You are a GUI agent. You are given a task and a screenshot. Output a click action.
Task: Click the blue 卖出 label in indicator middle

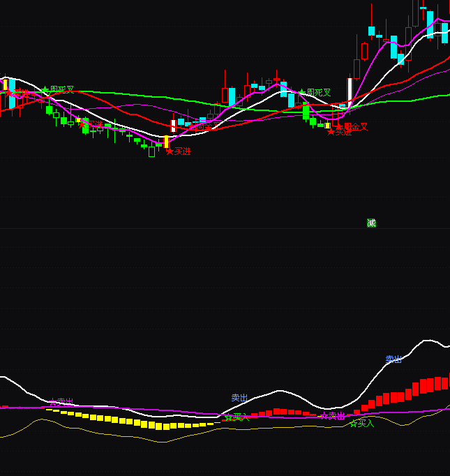tap(239, 398)
